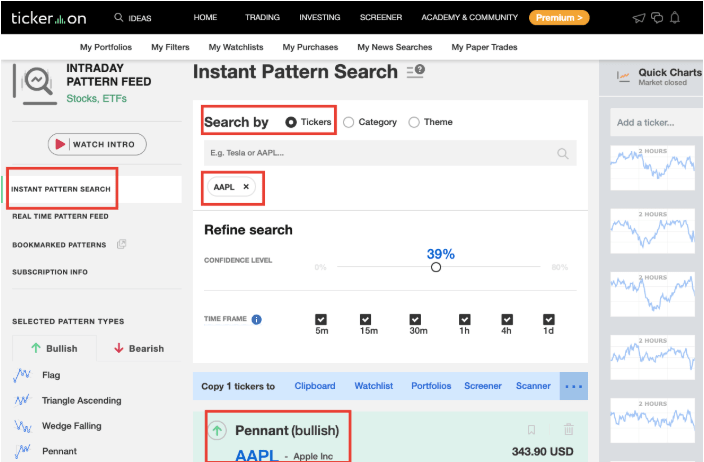Screen dimensions: 704x462
Task: Open the TRADING menu
Action: tap(262, 18)
